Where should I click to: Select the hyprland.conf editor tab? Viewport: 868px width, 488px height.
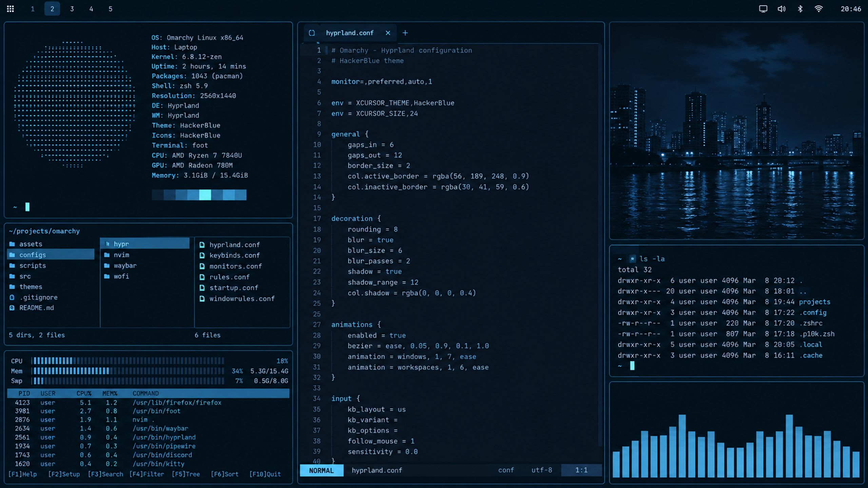click(350, 33)
